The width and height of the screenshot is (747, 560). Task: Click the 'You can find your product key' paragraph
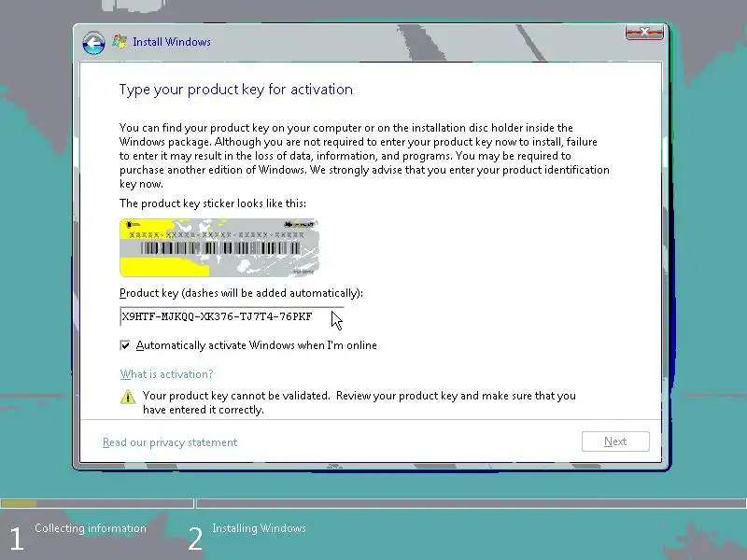(364, 156)
